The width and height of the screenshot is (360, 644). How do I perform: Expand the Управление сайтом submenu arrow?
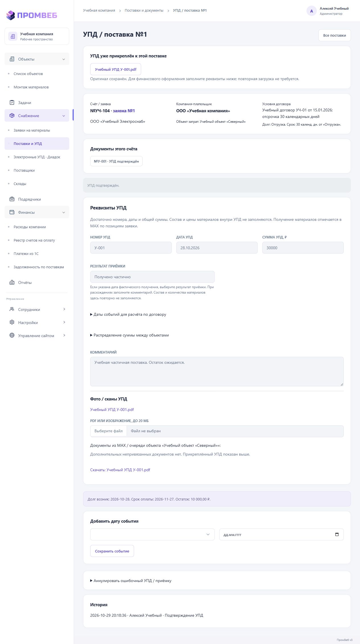coord(64,335)
